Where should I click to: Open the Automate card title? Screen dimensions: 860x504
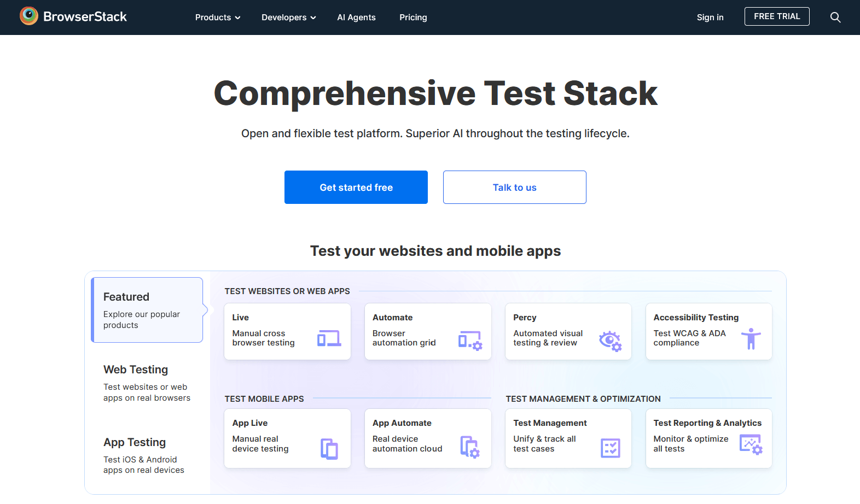click(393, 318)
